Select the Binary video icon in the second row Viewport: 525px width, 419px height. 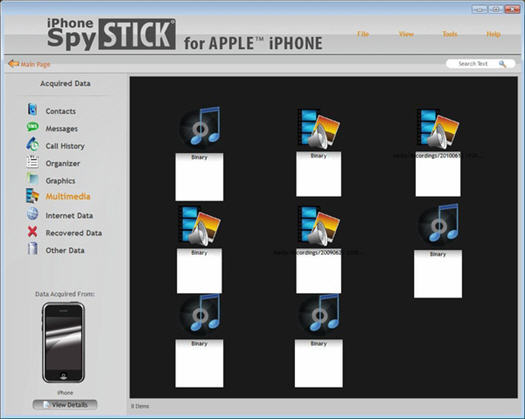click(x=200, y=226)
